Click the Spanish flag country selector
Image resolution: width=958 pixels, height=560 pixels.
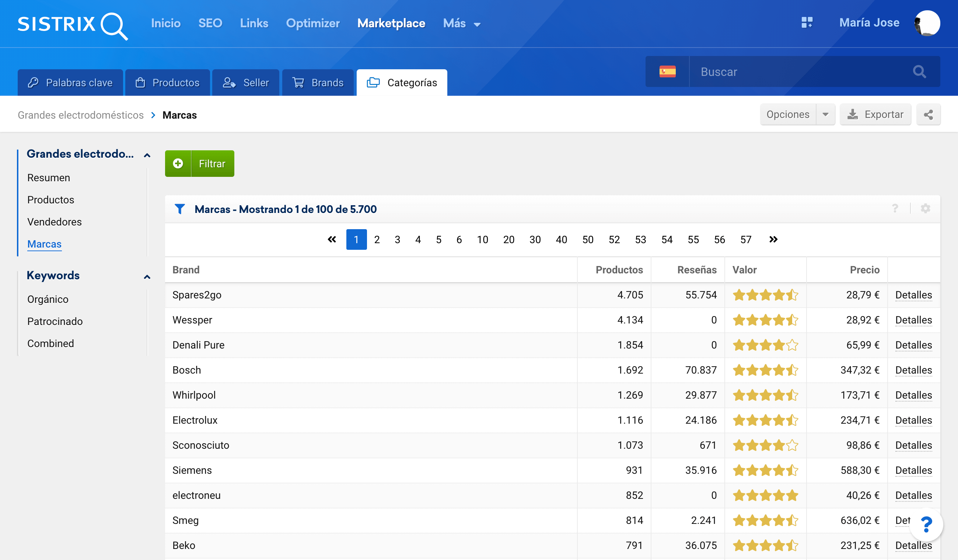(x=667, y=72)
